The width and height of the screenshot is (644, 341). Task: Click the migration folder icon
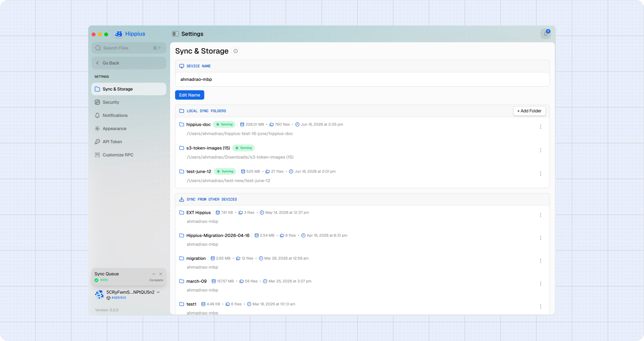[182, 258]
